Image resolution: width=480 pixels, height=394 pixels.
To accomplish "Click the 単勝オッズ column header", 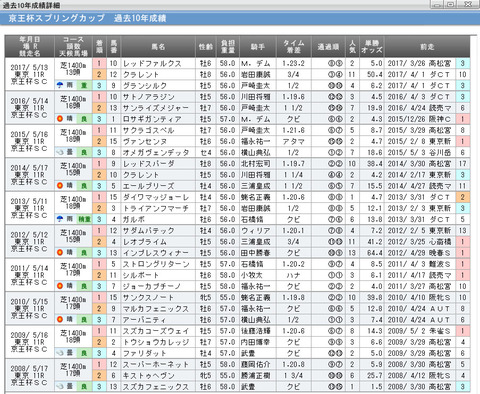I will pos(372,47).
